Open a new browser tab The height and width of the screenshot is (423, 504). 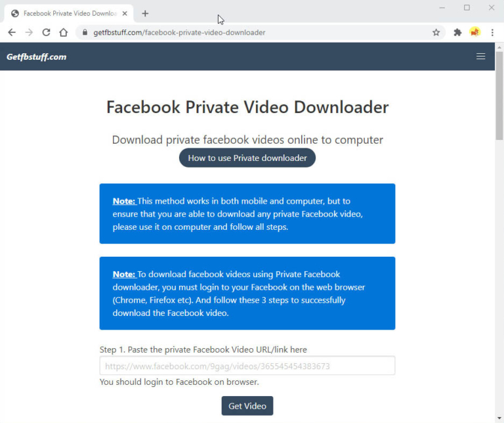pos(145,13)
